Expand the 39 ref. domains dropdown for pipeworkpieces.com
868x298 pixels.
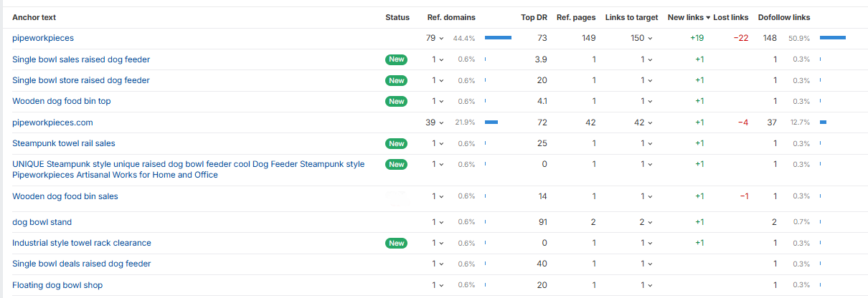435,122
